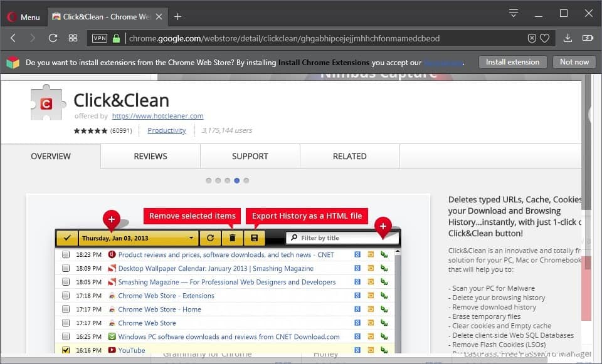The height and width of the screenshot is (364, 602).
Task: Select the first carousel dot
Action: pos(208,180)
